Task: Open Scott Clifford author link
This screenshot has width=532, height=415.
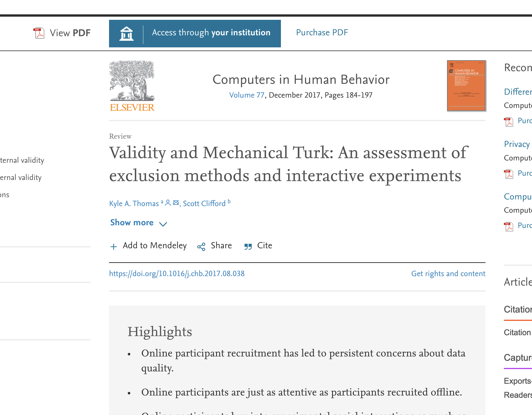Action: click(x=204, y=203)
